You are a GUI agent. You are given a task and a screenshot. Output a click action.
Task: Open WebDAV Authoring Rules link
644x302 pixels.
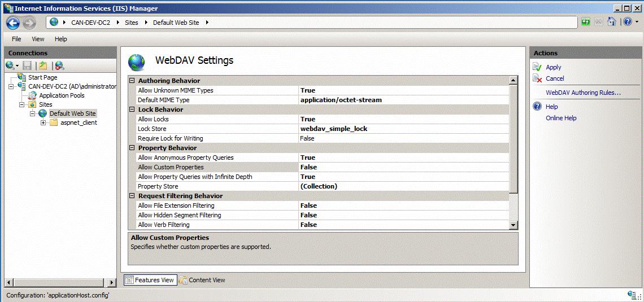(x=583, y=93)
